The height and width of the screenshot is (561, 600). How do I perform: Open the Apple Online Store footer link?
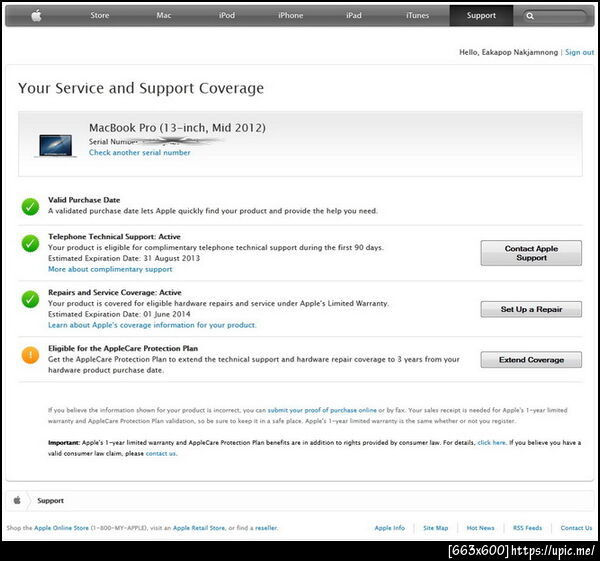61,528
